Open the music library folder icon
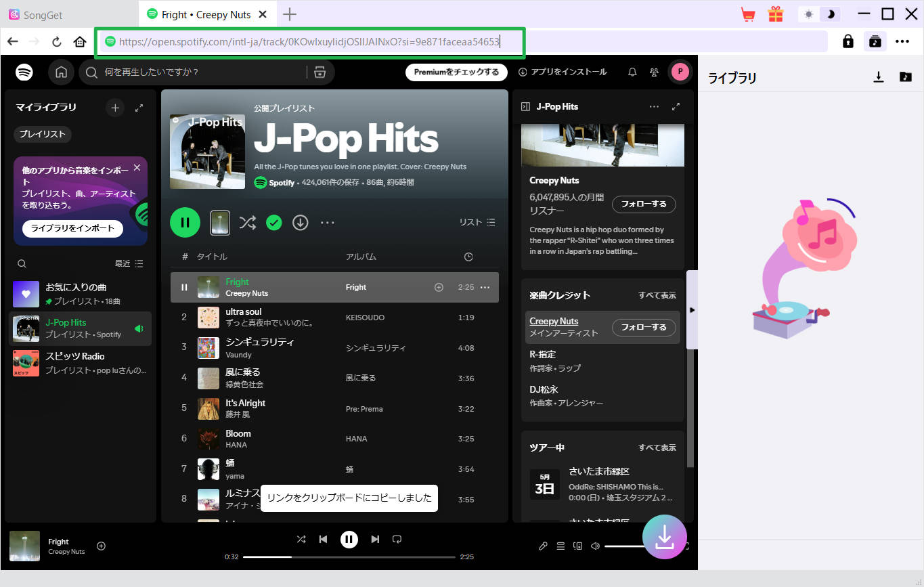Viewport: 924px width, 587px height. click(x=905, y=77)
